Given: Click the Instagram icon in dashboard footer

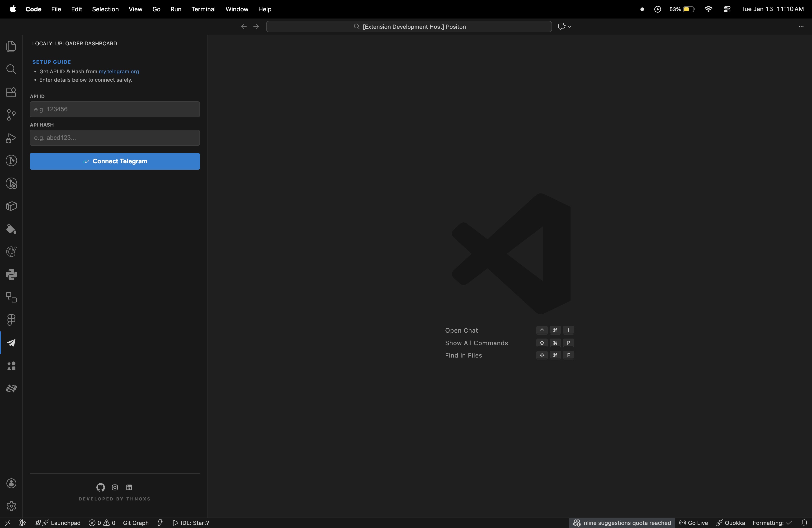Looking at the screenshot, I should (x=114, y=488).
